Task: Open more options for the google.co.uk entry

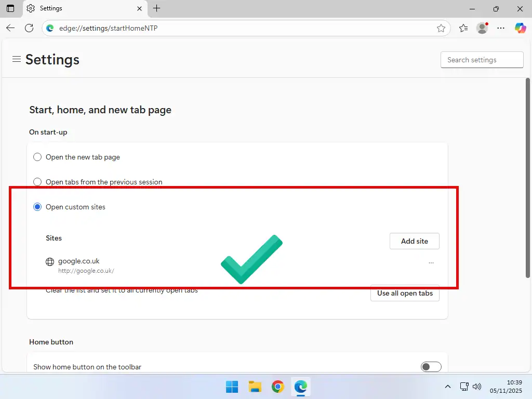Action: coord(431,262)
